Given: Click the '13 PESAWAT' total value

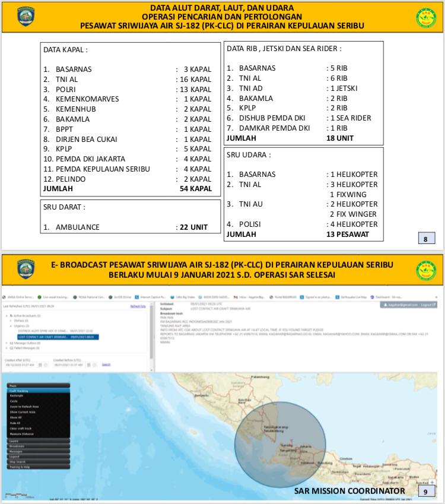Looking at the screenshot, I should click(348, 234).
